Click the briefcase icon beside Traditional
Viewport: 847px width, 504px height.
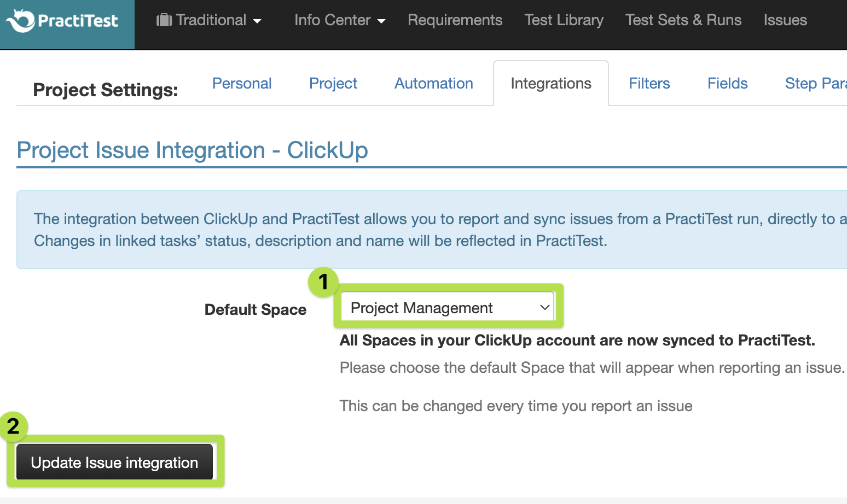click(164, 21)
